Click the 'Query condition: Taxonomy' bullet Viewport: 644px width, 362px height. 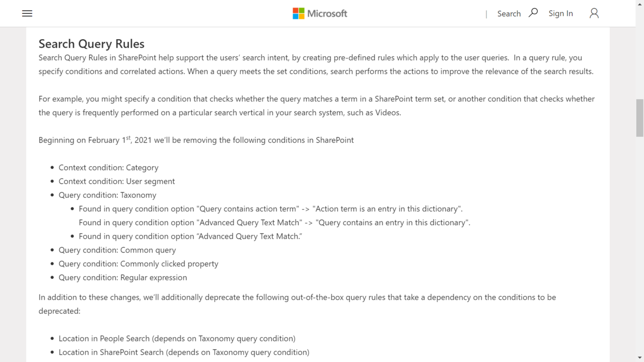point(107,195)
